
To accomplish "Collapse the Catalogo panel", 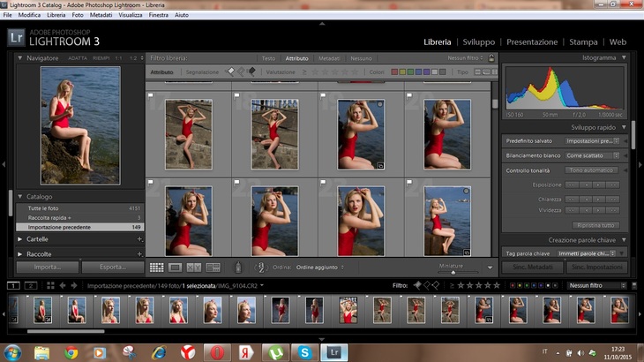I will pos(19,196).
